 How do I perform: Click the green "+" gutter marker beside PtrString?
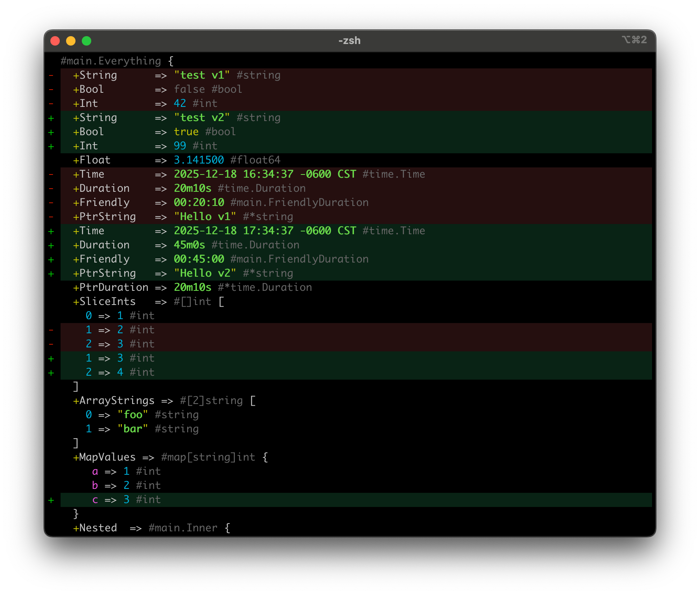[52, 273]
